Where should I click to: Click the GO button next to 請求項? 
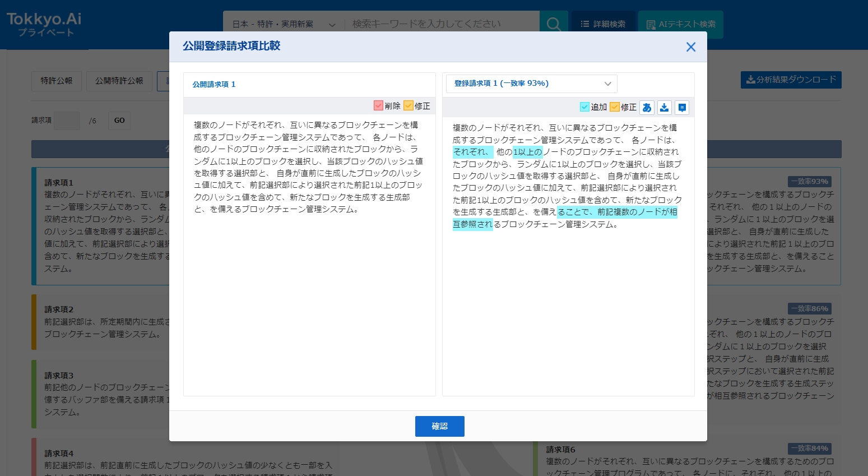pos(120,121)
